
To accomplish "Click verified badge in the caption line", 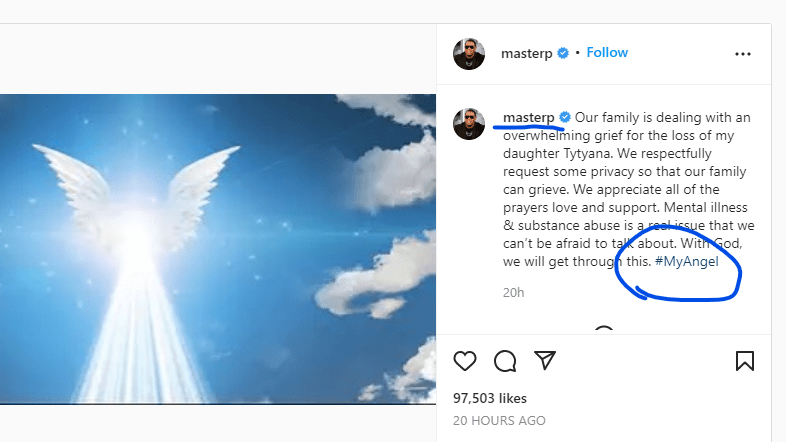I will (564, 118).
